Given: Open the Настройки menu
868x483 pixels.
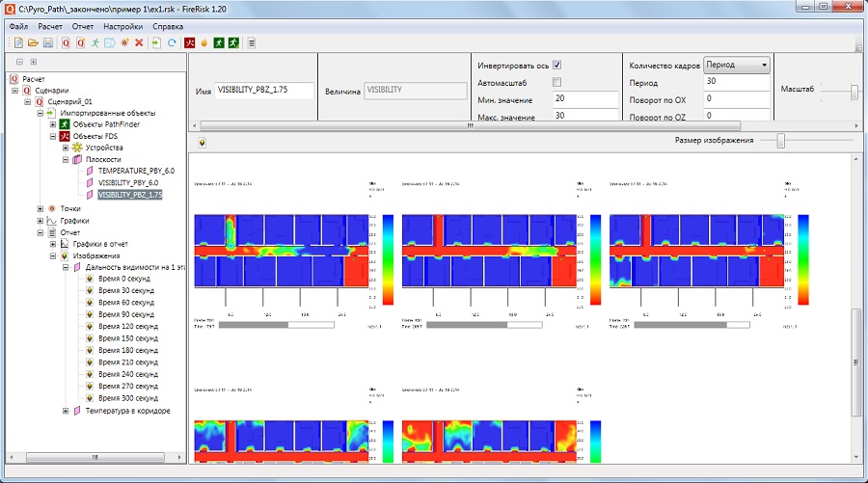Looking at the screenshot, I should 122,26.
